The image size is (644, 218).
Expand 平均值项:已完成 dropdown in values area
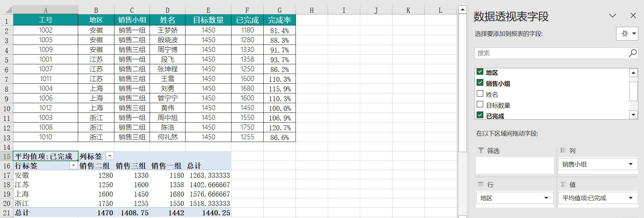(x=631, y=198)
